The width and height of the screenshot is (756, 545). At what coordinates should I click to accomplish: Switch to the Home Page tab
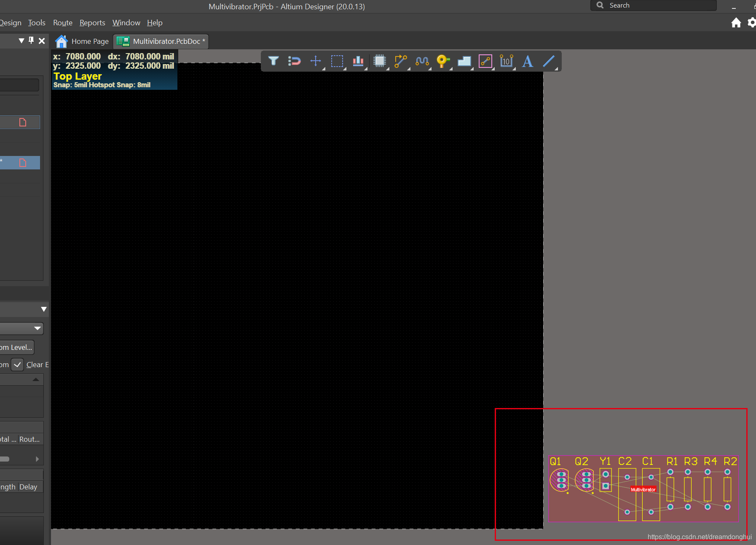tap(83, 41)
